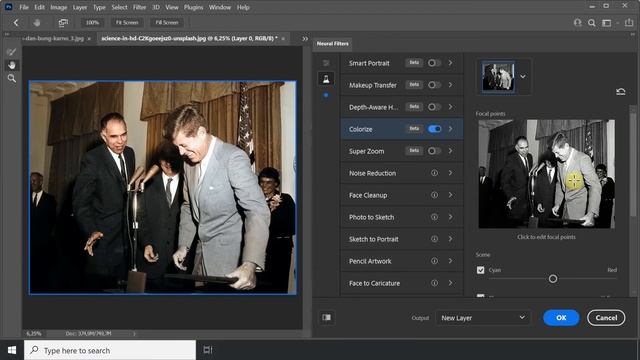Click the Share icon at top right

point(629,23)
